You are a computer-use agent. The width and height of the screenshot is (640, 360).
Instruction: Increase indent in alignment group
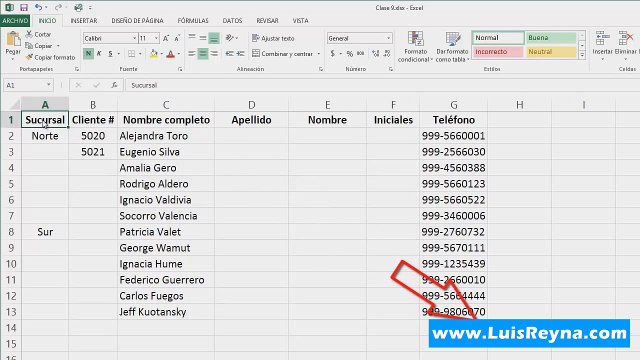tap(240, 53)
